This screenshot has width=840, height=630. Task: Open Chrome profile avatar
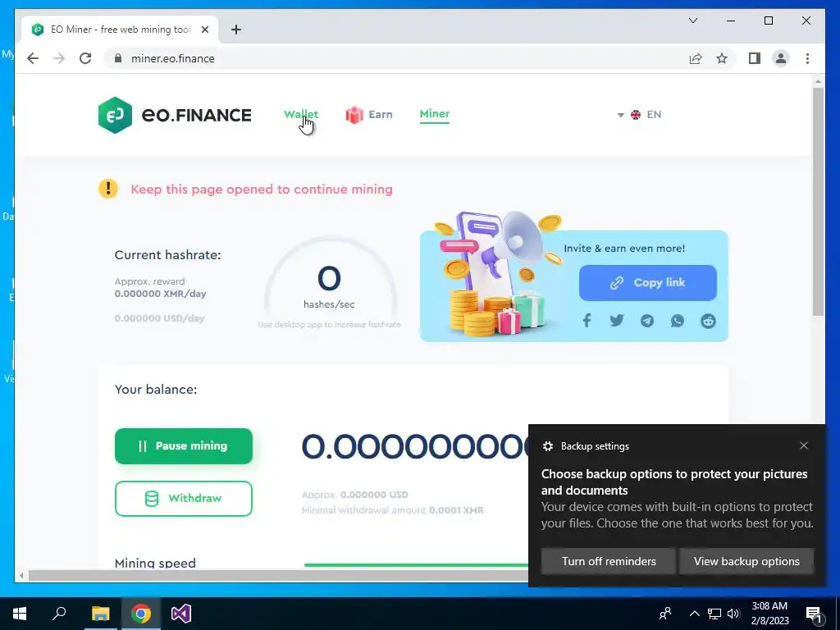tap(781, 58)
